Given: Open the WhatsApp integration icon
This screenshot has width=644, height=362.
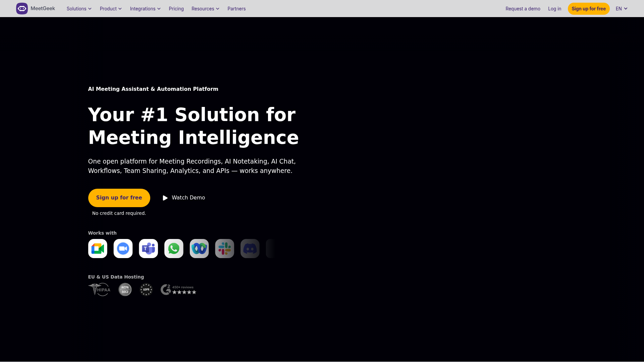Looking at the screenshot, I should 174,248.
